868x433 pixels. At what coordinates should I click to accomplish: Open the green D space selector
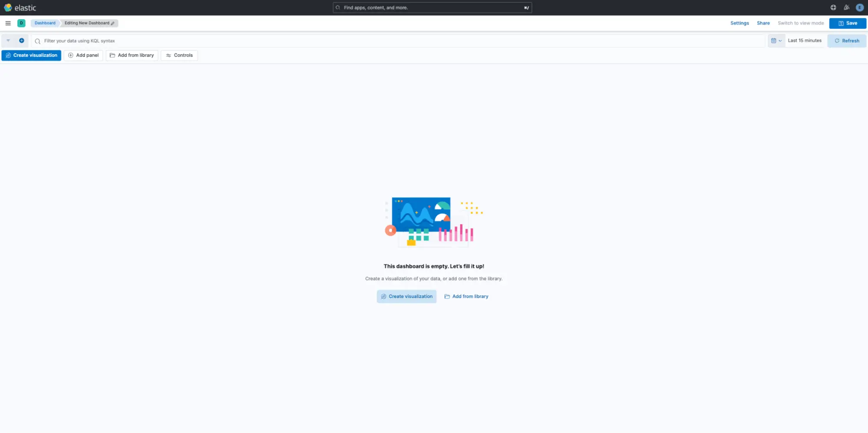(21, 23)
